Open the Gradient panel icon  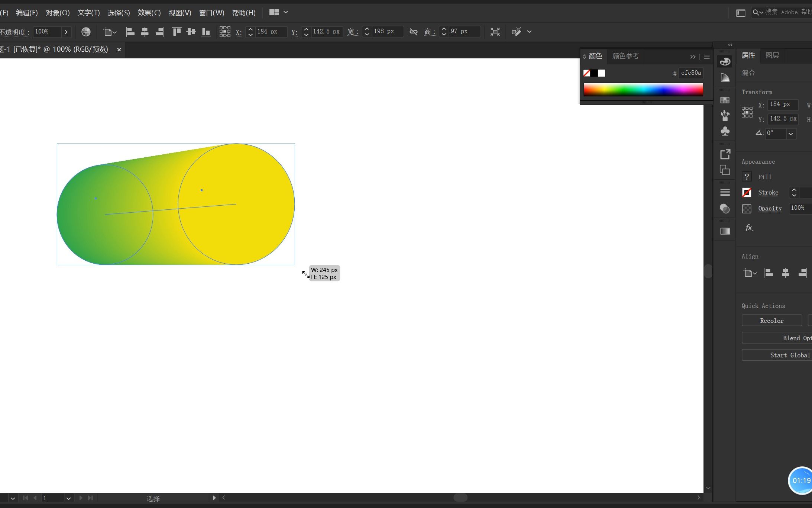click(x=725, y=231)
